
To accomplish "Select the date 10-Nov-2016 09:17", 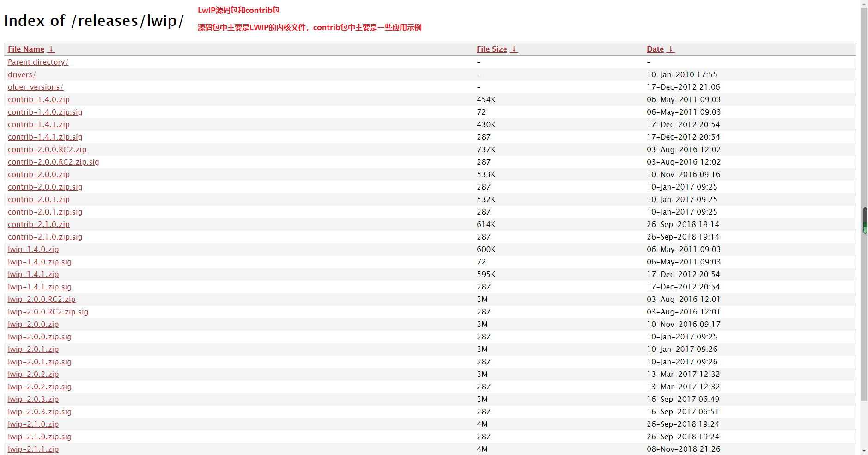I will click(x=684, y=324).
